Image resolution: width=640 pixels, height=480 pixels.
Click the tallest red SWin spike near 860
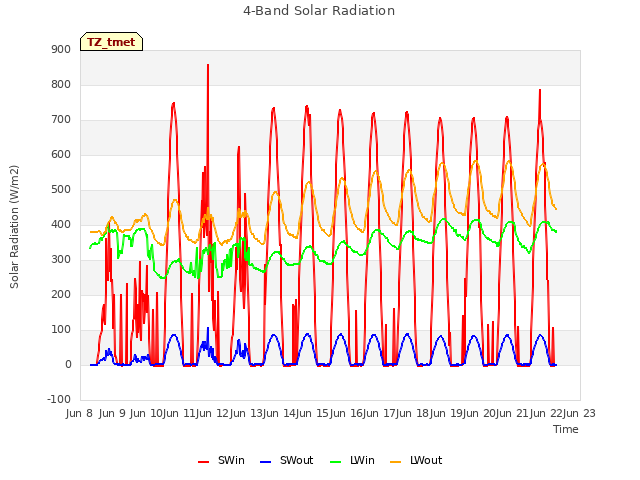(x=208, y=65)
